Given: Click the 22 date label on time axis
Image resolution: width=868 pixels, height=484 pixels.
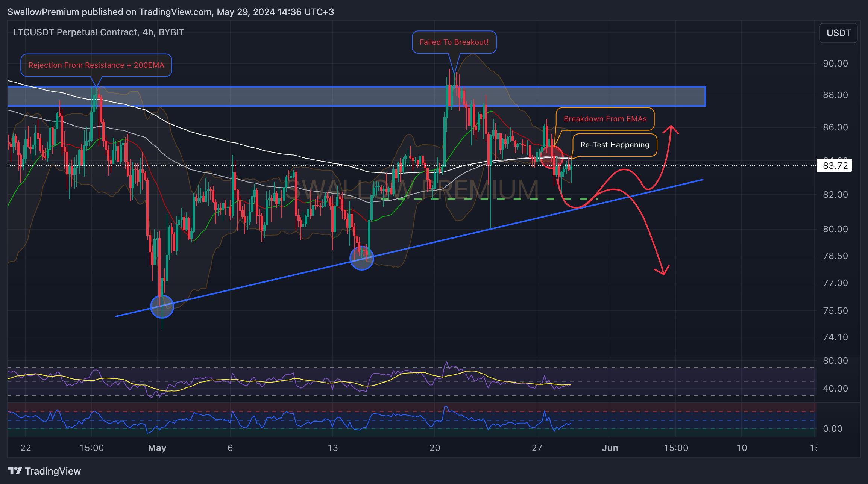Looking at the screenshot, I should click(26, 448).
